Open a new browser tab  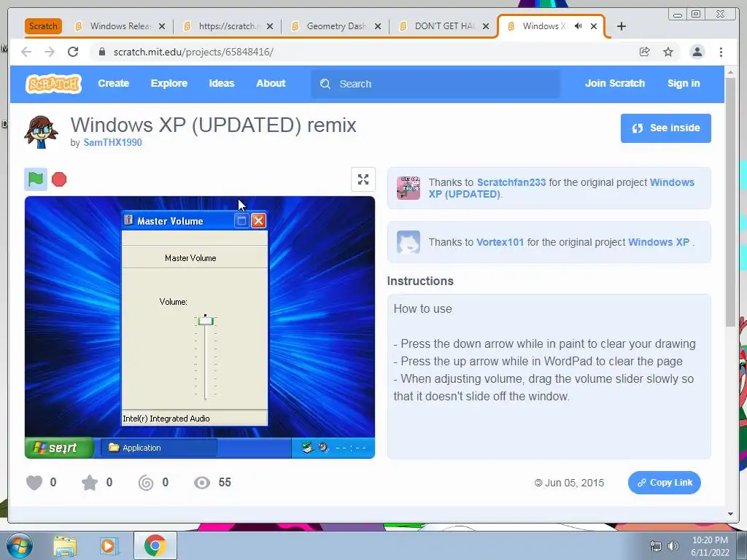click(622, 26)
